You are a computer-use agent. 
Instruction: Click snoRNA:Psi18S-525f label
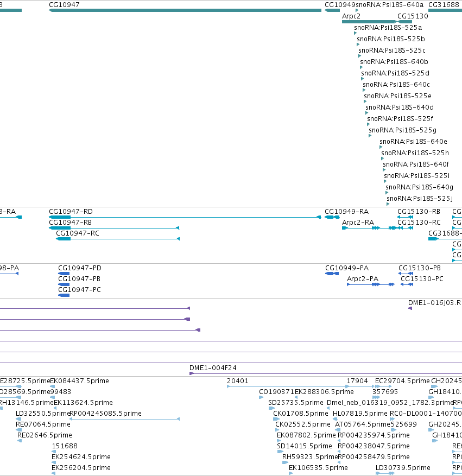pyautogui.click(x=400, y=119)
